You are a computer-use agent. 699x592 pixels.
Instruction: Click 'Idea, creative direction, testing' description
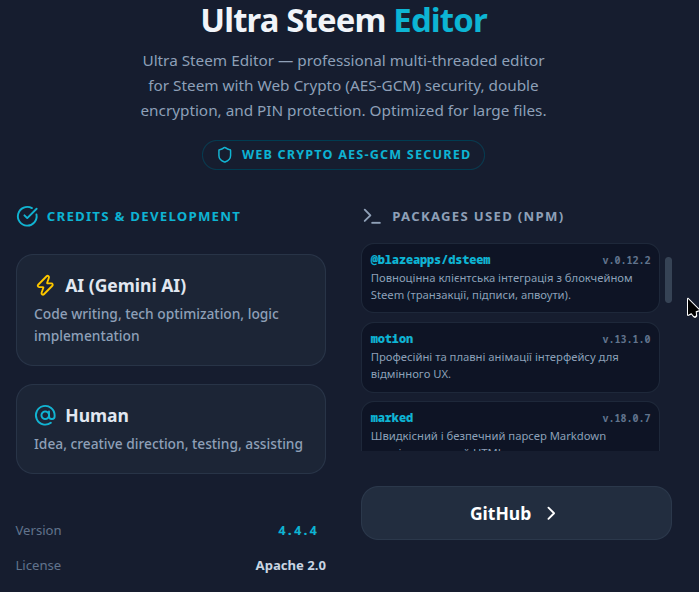pos(169,444)
